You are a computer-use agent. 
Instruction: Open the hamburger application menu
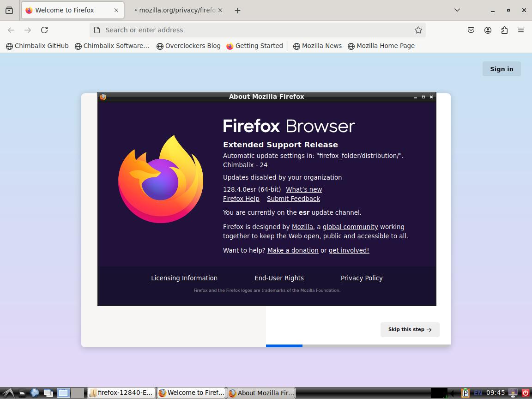(x=521, y=30)
